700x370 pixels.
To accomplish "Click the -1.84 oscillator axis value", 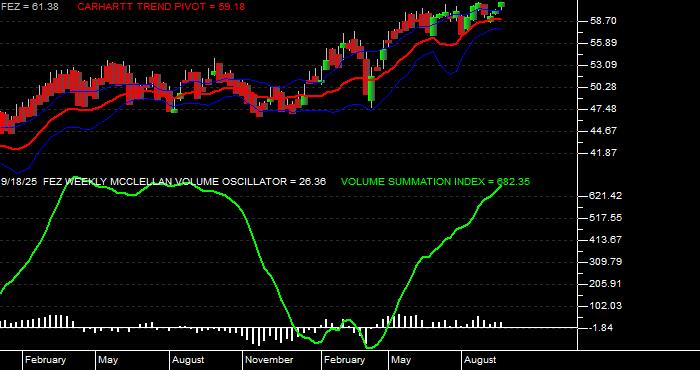I will 602,328.
